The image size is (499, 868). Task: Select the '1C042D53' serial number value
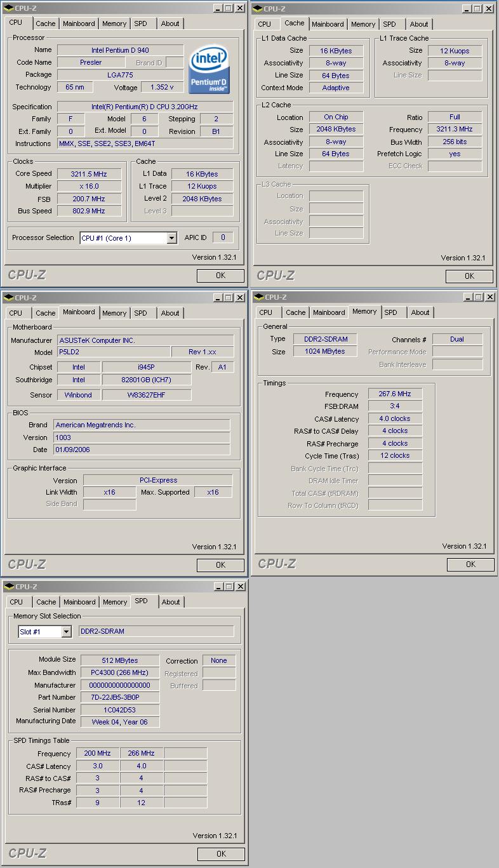(120, 710)
